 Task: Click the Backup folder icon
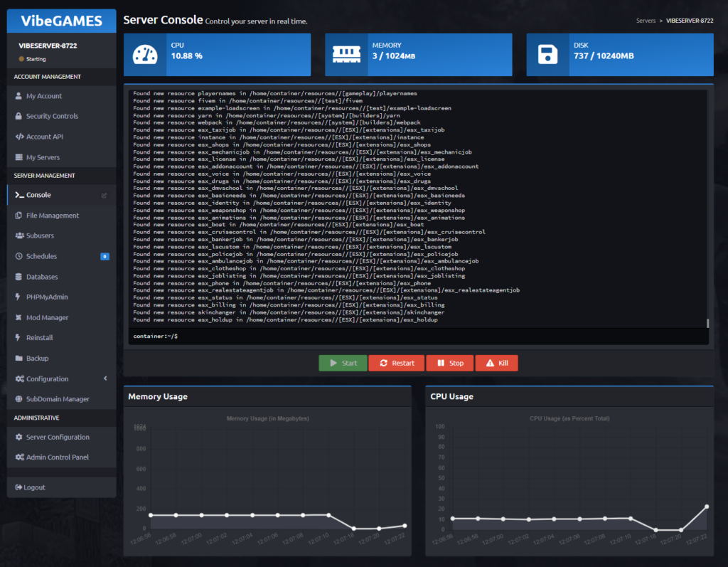18,358
